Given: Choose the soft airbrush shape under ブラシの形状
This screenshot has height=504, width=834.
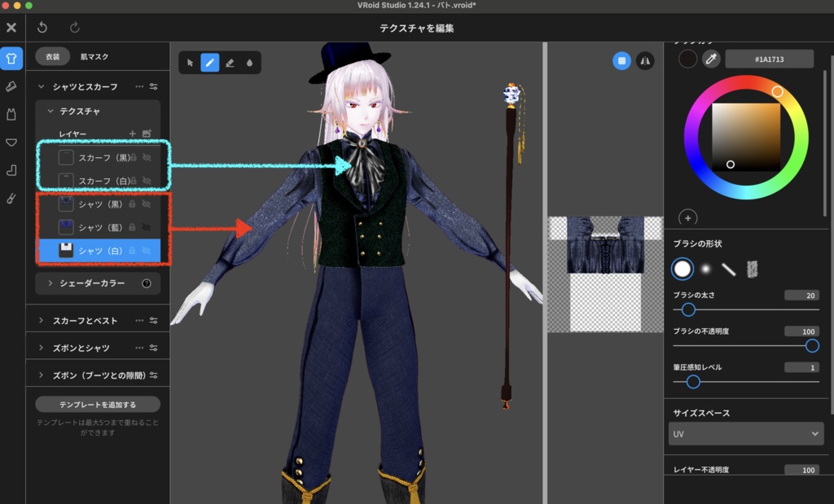Looking at the screenshot, I should point(705,268).
